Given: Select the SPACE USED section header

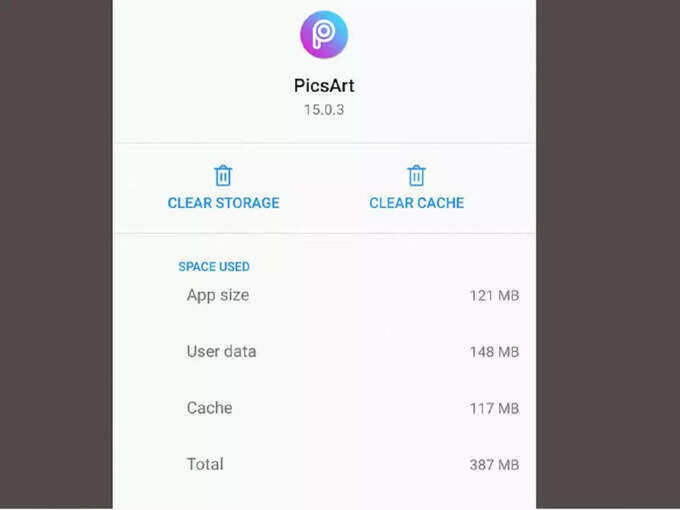Looking at the screenshot, I should [214, 266].
